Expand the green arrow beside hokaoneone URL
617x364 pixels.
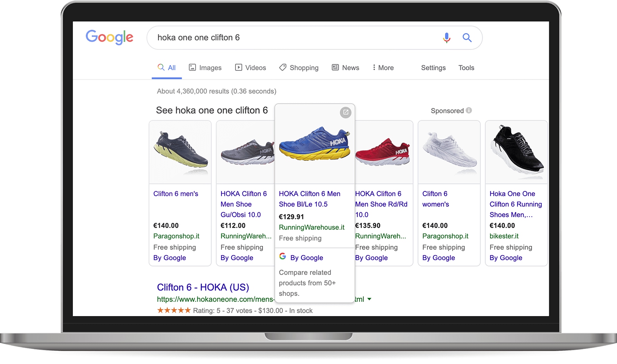370,299
